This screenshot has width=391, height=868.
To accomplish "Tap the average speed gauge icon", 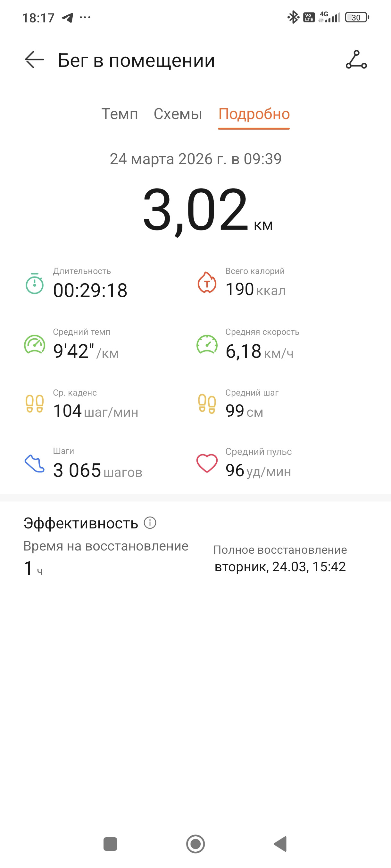I will [x=207, y=344].
